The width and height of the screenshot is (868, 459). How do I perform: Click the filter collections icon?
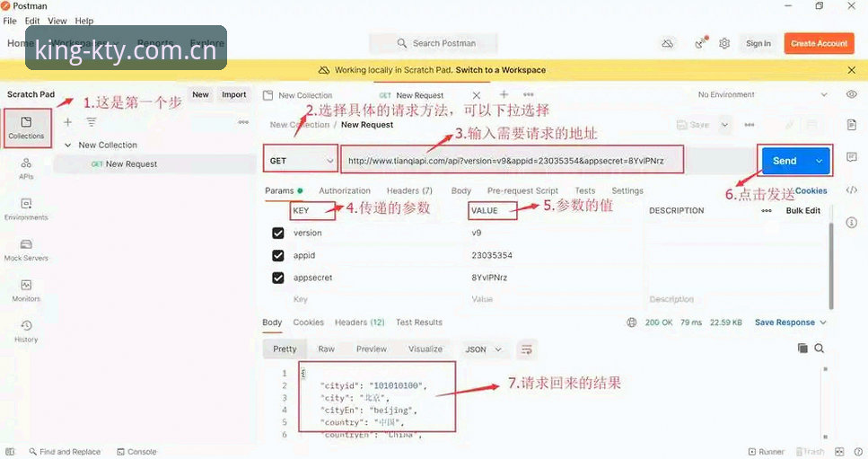click(92, 122)
